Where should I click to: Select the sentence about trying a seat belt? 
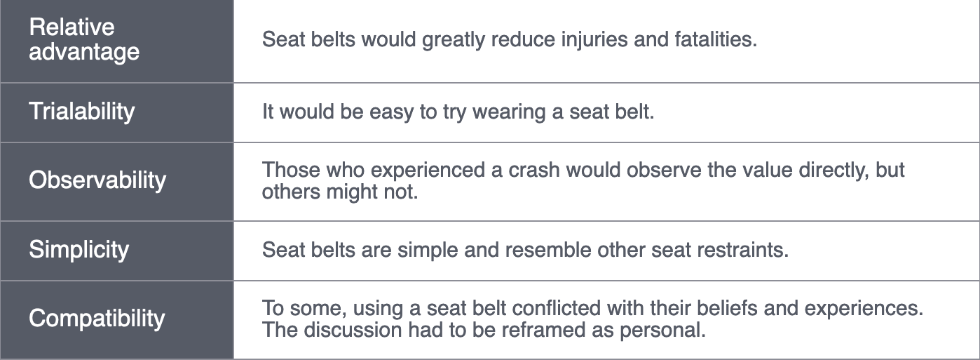(x=458, y=112)
